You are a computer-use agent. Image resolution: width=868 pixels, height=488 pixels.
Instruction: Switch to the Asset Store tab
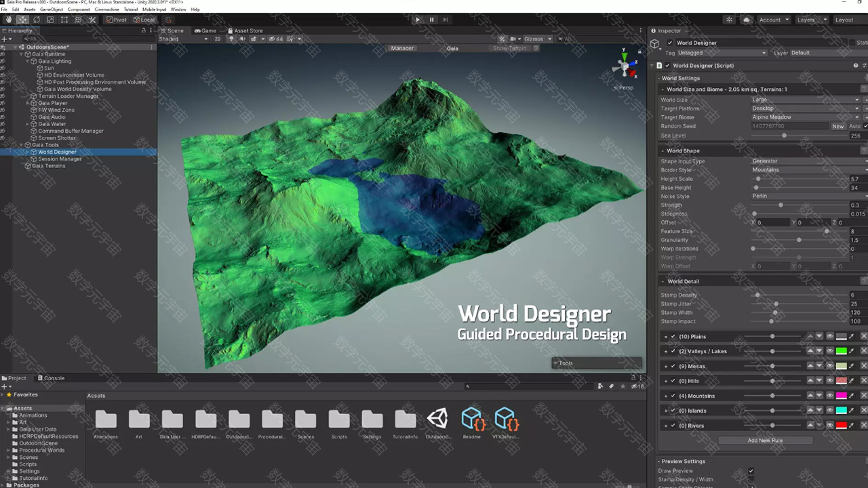[245, 30]
